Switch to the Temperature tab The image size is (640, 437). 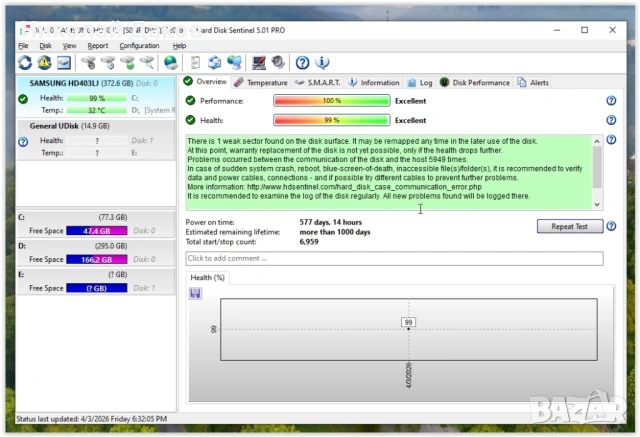[261, 83]
